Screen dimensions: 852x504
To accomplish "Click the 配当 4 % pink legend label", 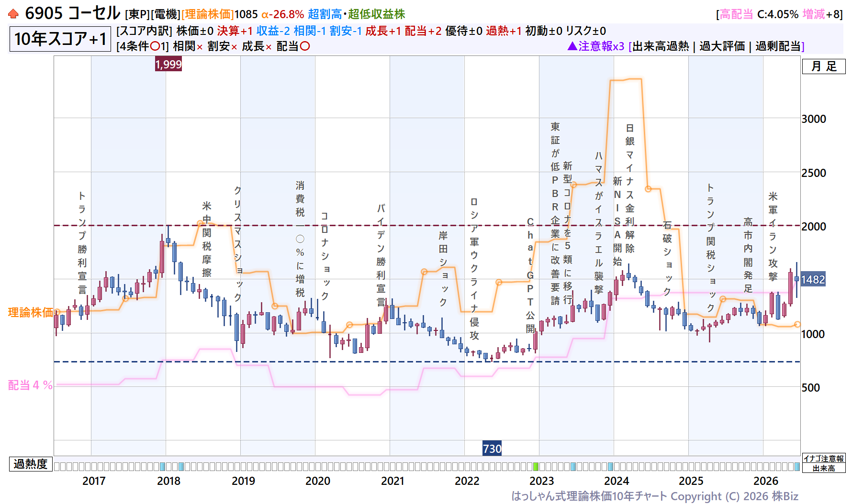I will pyautogui.click(x=30, y=385).
